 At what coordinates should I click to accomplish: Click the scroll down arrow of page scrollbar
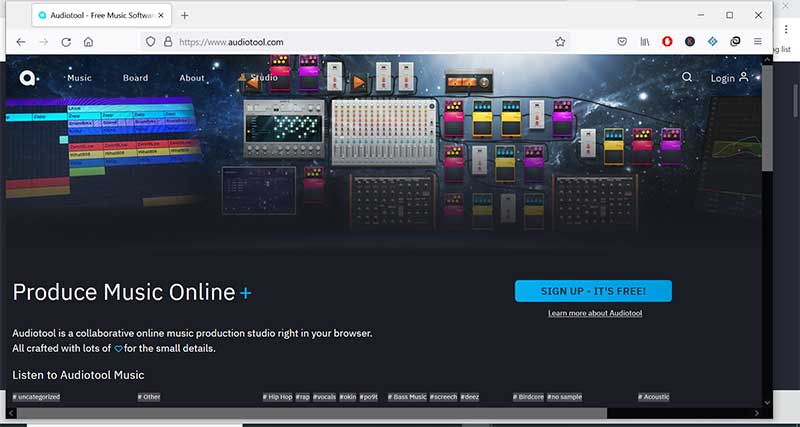[x=767, y=403]
